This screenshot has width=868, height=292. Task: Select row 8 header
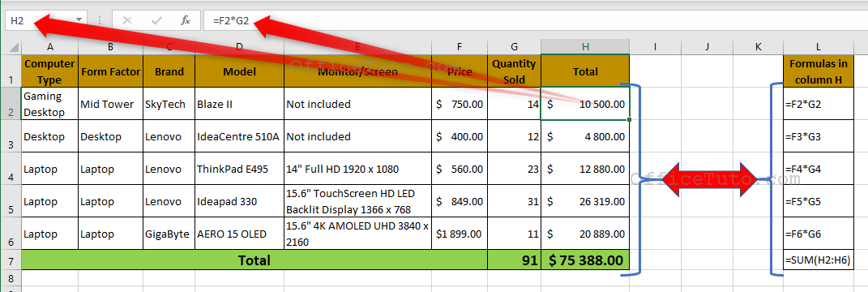click(x=11, y=277)
